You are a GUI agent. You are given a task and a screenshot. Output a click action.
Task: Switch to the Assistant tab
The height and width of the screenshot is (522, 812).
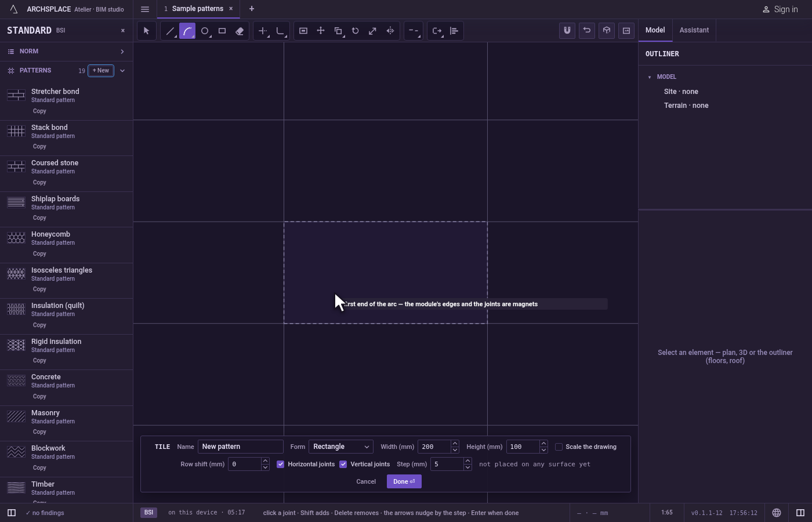[x=694, y=30]
